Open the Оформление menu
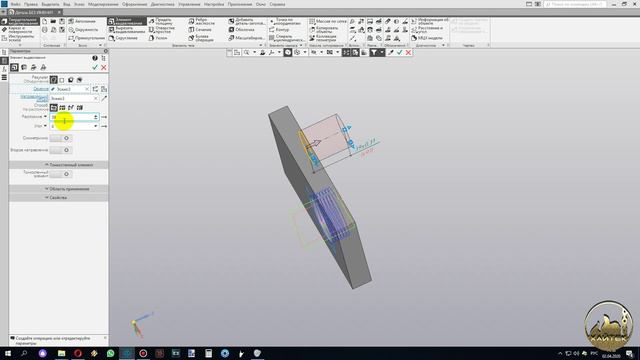This screenshot has width=640, height=360. (134, 4)
